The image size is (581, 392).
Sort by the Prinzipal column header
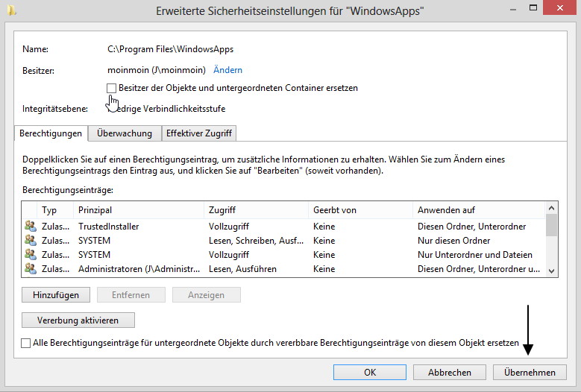139,210
